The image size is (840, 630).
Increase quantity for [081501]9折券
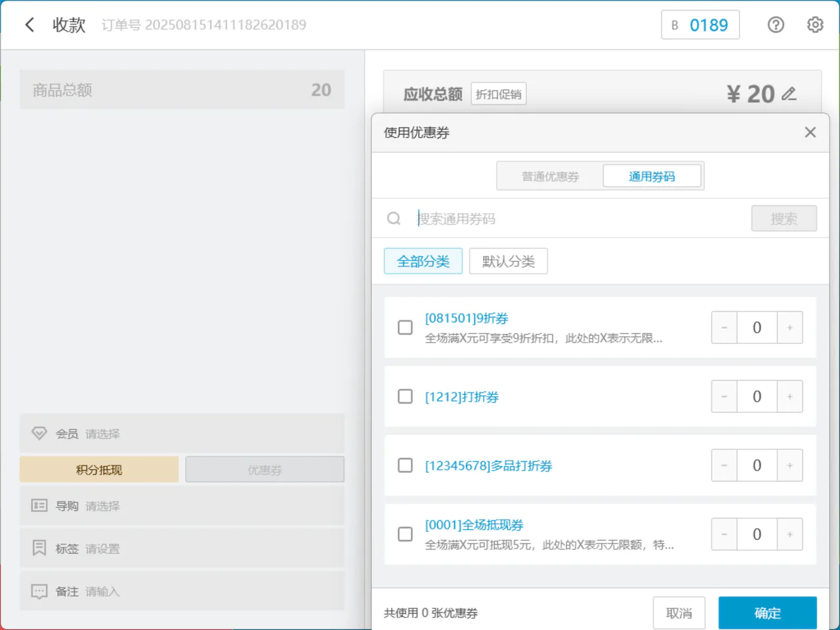(x=790, y=327)
